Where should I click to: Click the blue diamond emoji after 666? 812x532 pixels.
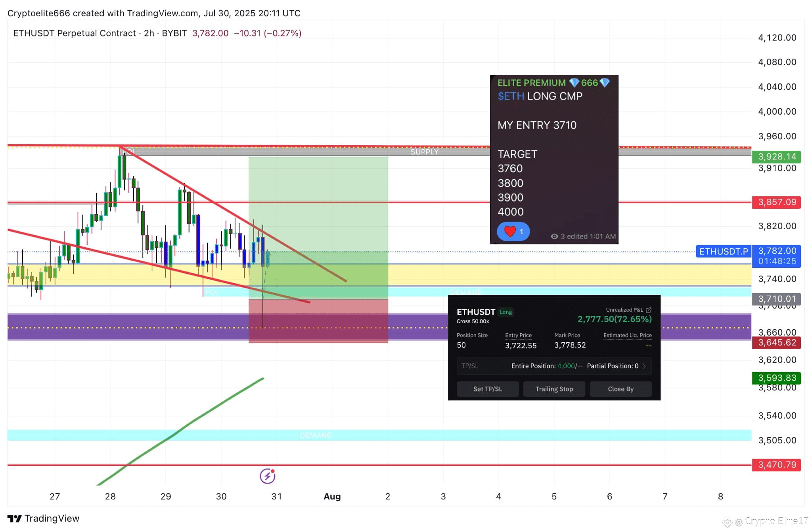coord(605,83)
